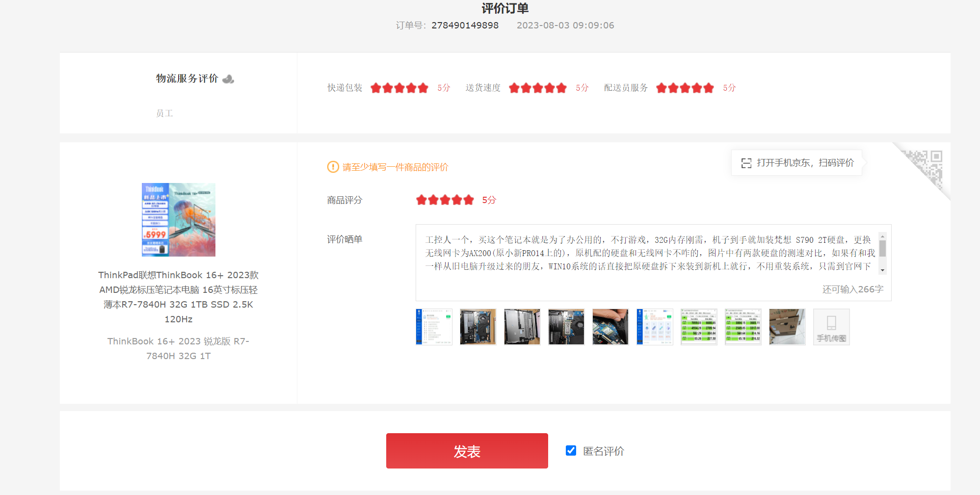Open the ThinkPad联想ThinkBook 16+ product title link

(x=179, y=297)
